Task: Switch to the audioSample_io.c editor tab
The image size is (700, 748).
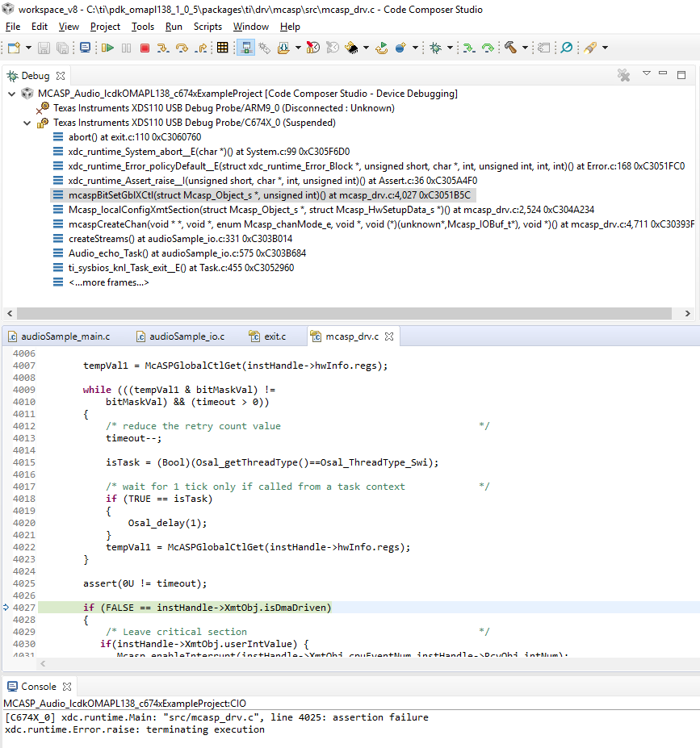Action: coord(187,336)
